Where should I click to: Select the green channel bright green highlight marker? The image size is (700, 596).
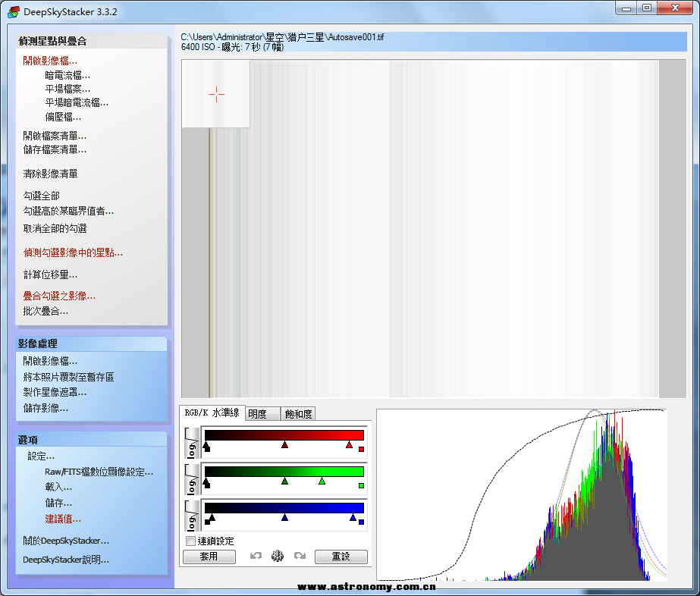point(322,481)
